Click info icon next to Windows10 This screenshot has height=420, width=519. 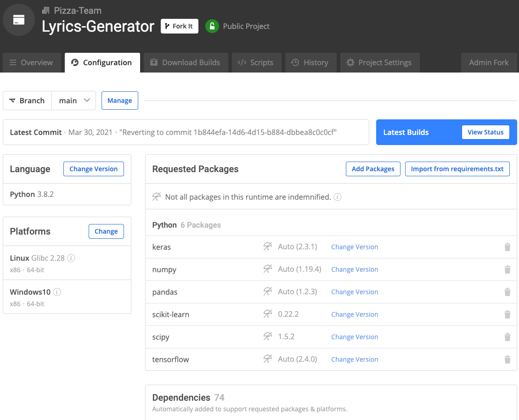point(57,292)
